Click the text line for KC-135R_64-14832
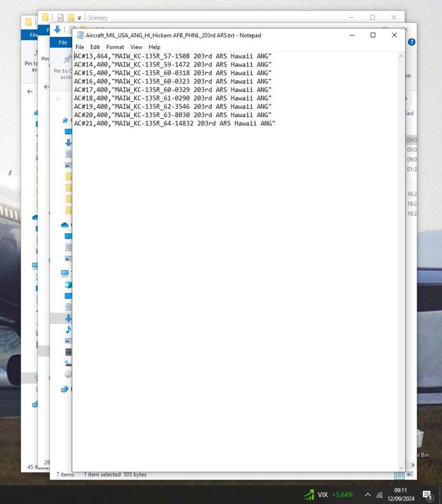 (175, 123)
